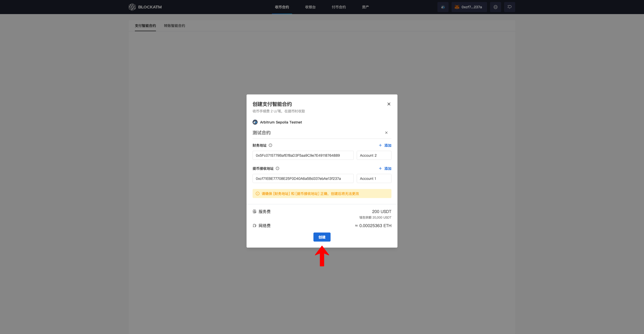Open the 付币合约 menu item
This screenshot has height=334, width=644.
[x=339, y=7]
